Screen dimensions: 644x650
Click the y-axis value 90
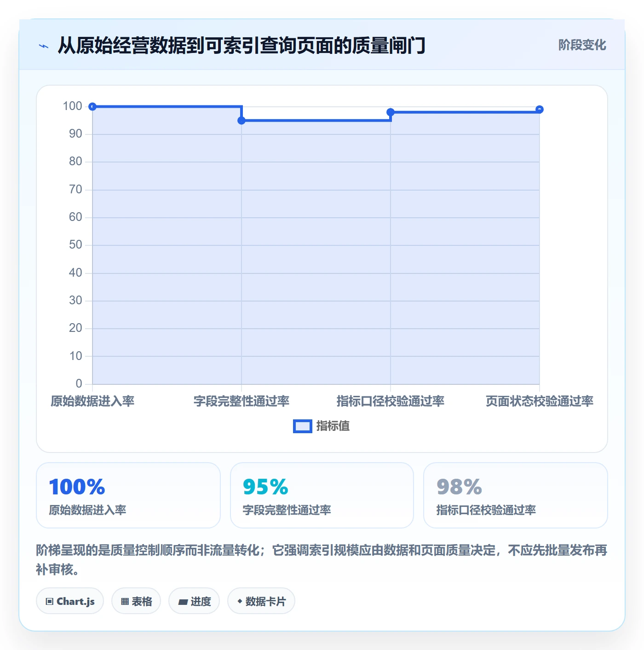tap(75, 134)
